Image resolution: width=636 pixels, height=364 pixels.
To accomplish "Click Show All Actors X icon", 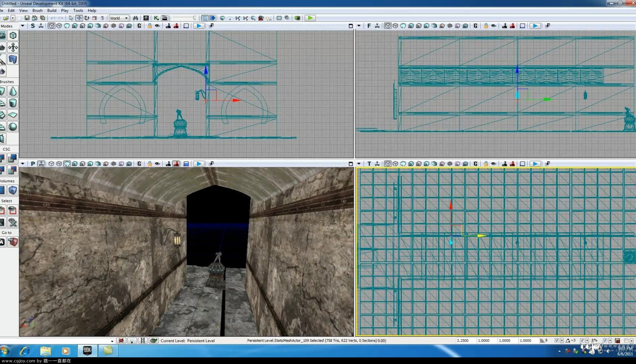I will (x=13, y=222).
